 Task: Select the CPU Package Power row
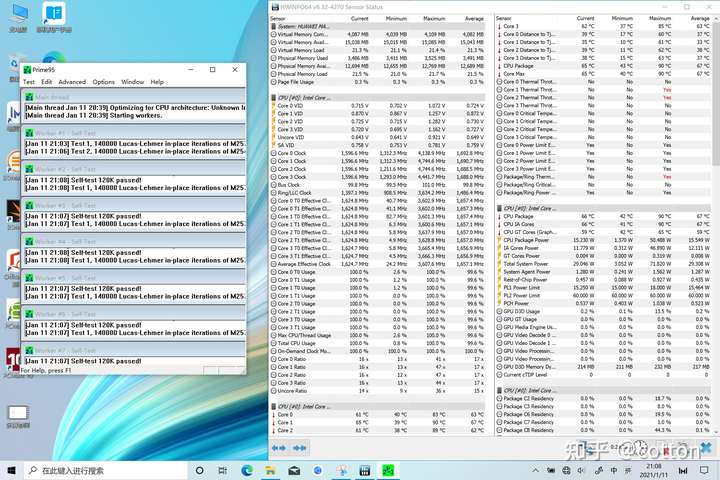click(x=603, y=240)
